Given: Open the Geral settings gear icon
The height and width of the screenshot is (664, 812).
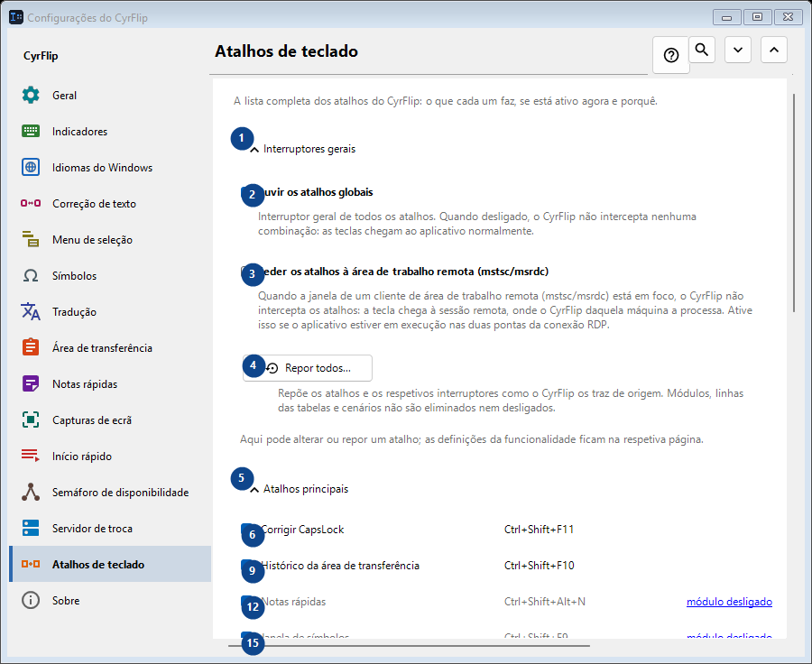Looking at the screenshot, I should tap(31, 96).
